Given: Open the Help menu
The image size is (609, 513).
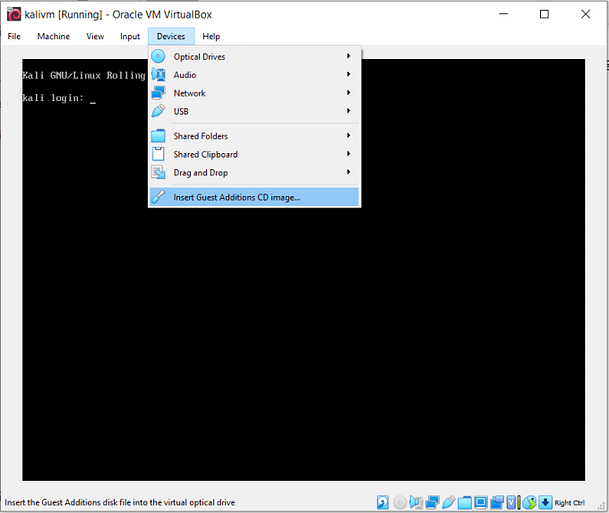Looking at the screenshot, I should (x=211, y=36).
